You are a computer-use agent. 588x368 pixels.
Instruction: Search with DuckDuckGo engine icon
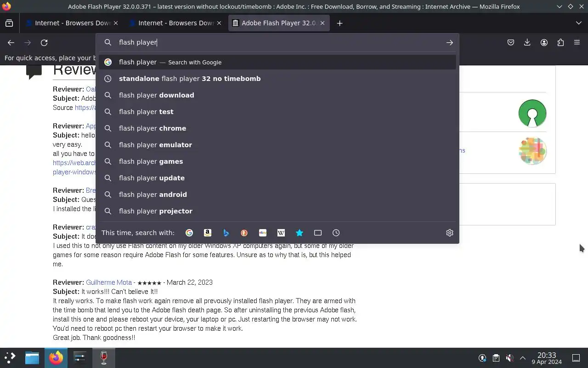[244, 233]
